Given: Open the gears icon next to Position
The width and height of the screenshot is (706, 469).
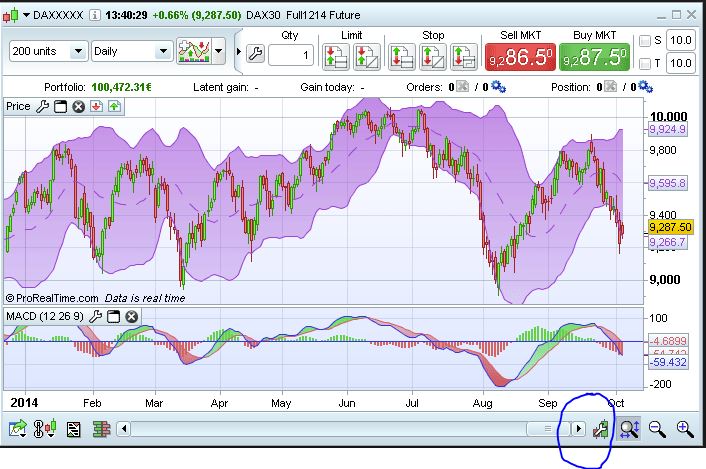Looking at the screenshot, I should [645, 86].
